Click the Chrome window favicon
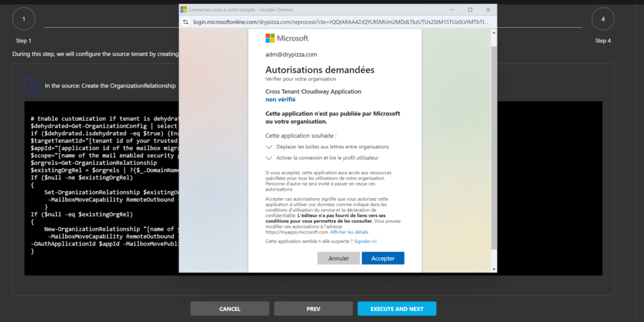 184,9
